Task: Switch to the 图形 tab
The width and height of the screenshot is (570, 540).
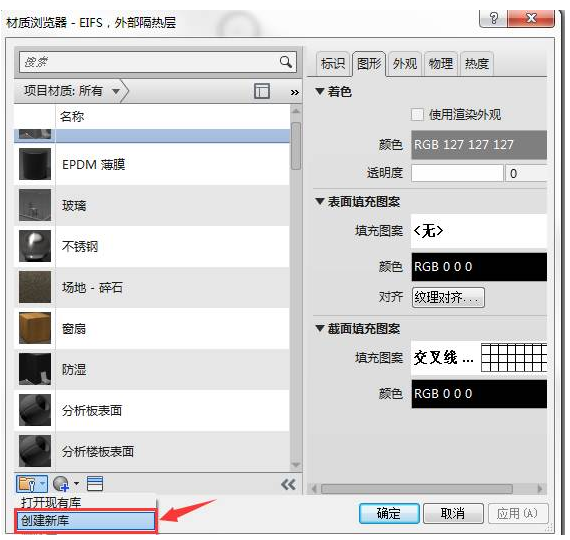Action: pyautogui.click(x=369, y=64)
